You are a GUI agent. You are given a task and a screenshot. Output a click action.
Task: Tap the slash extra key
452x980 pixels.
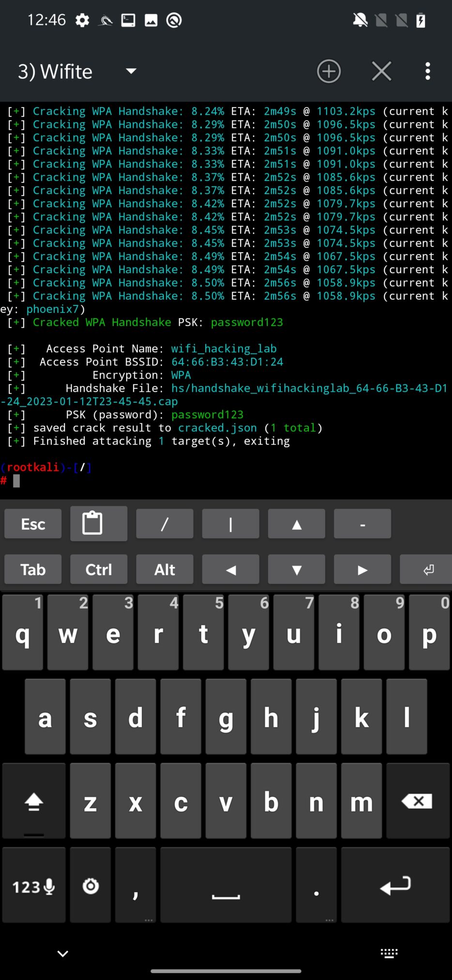[x=165, y=524]
